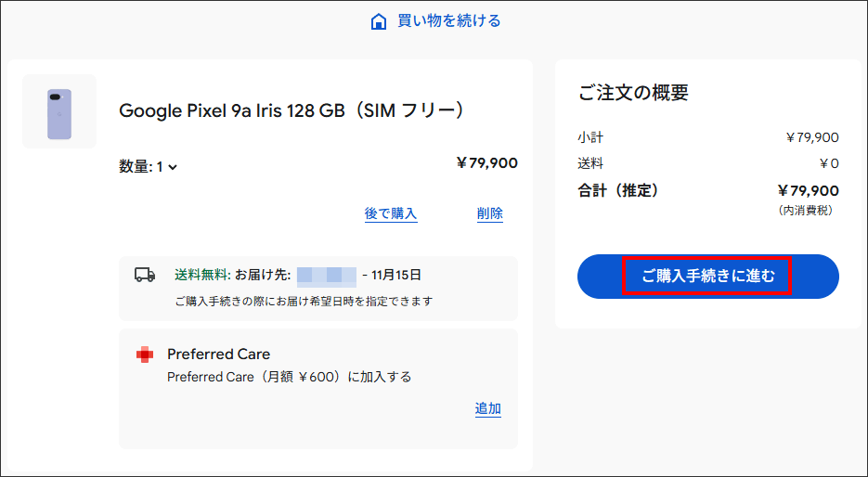Viewport: 868px width, 477px height.
Task: Click the green 送料無料 label
Action: pos(201,275)
